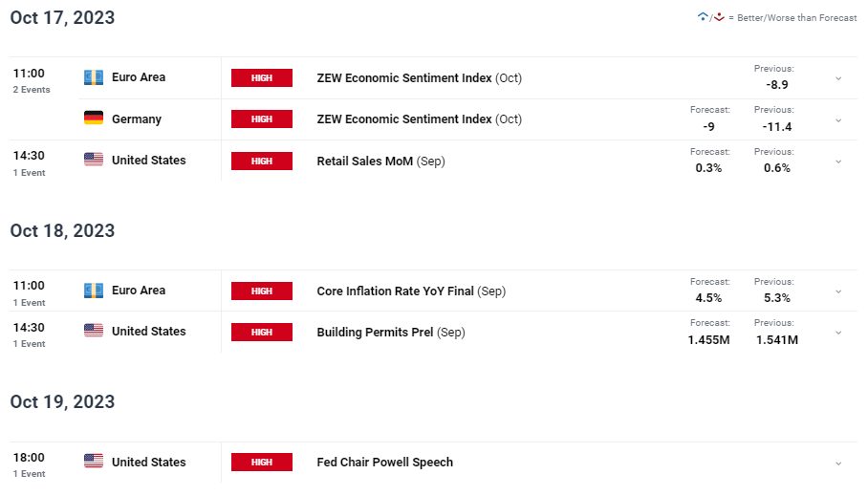The image size is (868, 496).
Task: Click the United States flag beside Powell Speech
Action: pos(94,462)
